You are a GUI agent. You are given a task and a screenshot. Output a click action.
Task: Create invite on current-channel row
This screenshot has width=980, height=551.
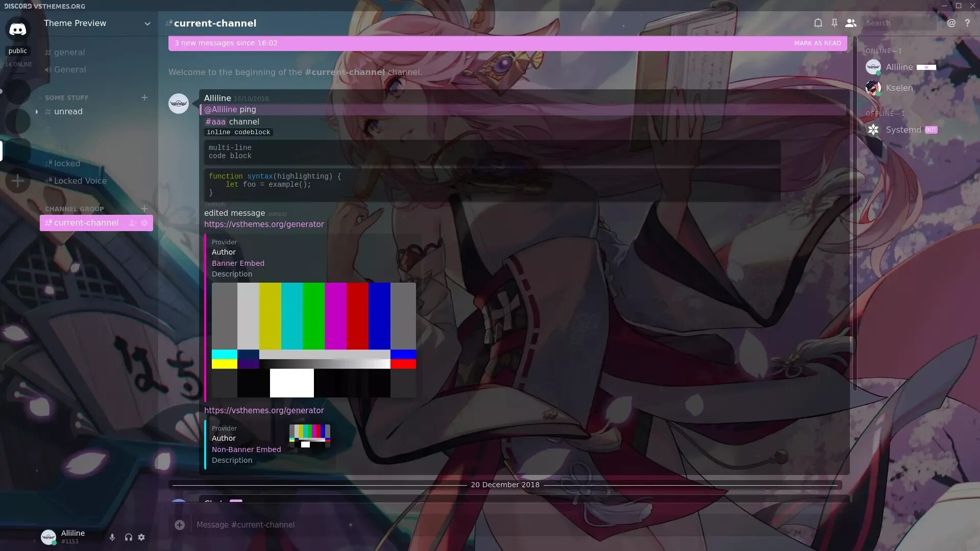pyautogui.click(x=132, y=223)
